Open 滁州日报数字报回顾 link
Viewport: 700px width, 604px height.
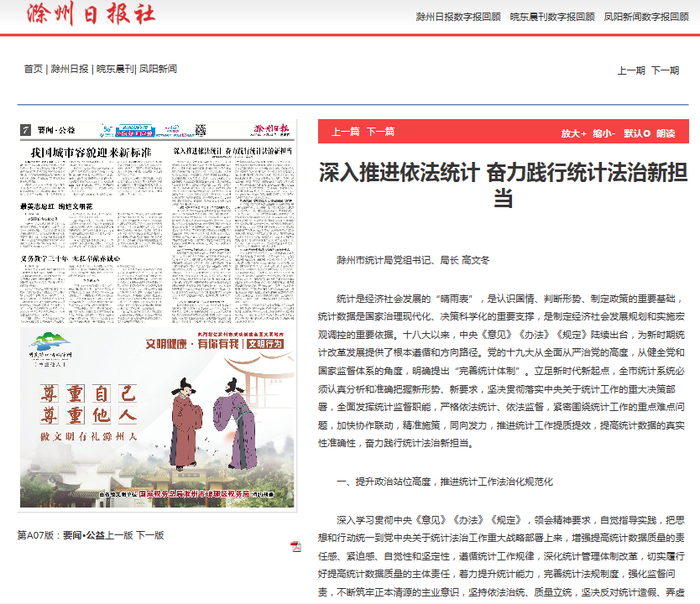[x=458, y=17]
